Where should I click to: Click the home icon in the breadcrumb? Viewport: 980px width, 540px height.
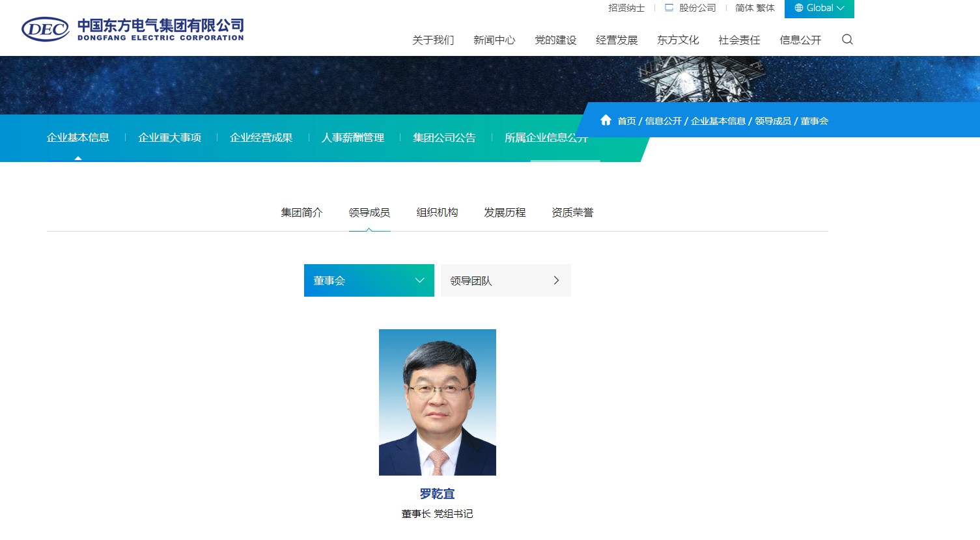(x=606, y=120)
